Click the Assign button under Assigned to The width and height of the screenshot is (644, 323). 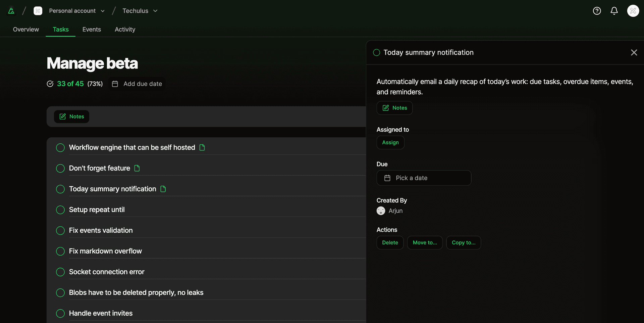[x=390, y=142]
